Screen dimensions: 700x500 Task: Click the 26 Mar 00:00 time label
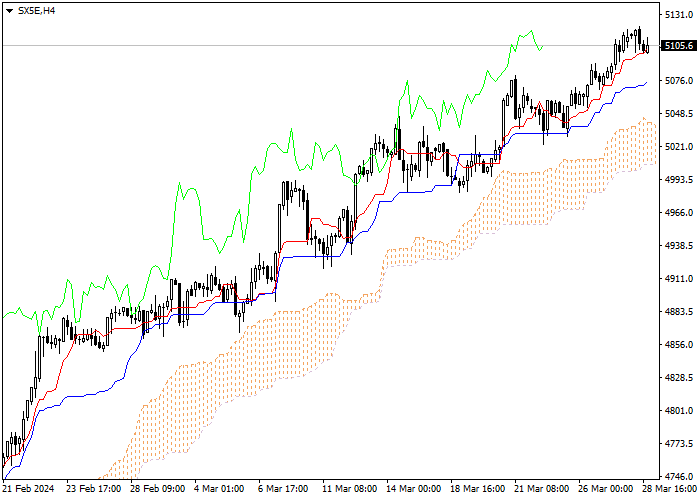tap(606, 489)
